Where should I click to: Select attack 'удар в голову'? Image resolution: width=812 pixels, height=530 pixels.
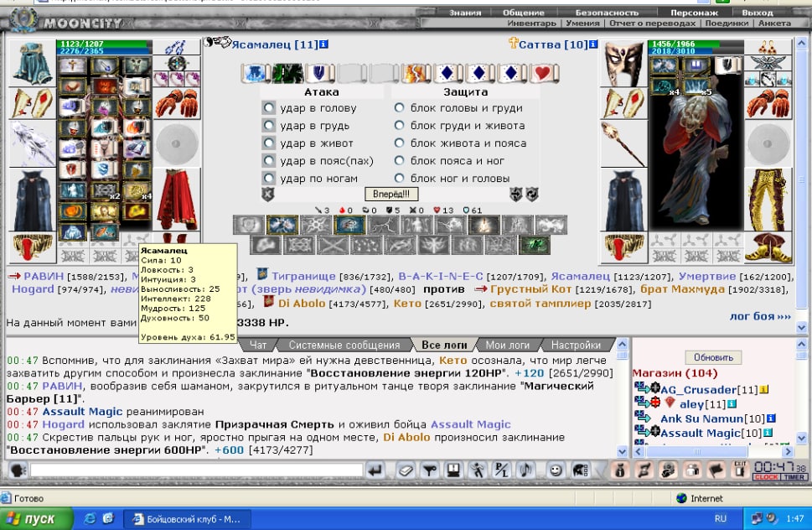coord(269,108)
